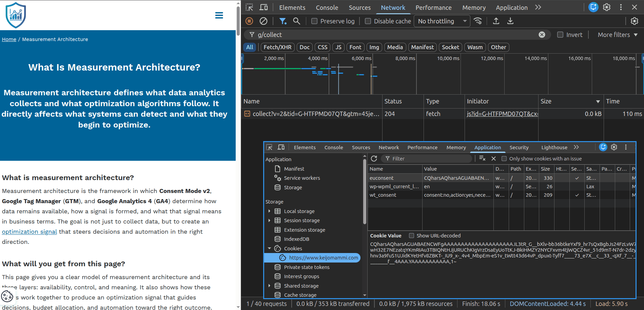Viewport: 644px width, 310px height.
Task: Switch to the Console tab
Action: point(327,7)
